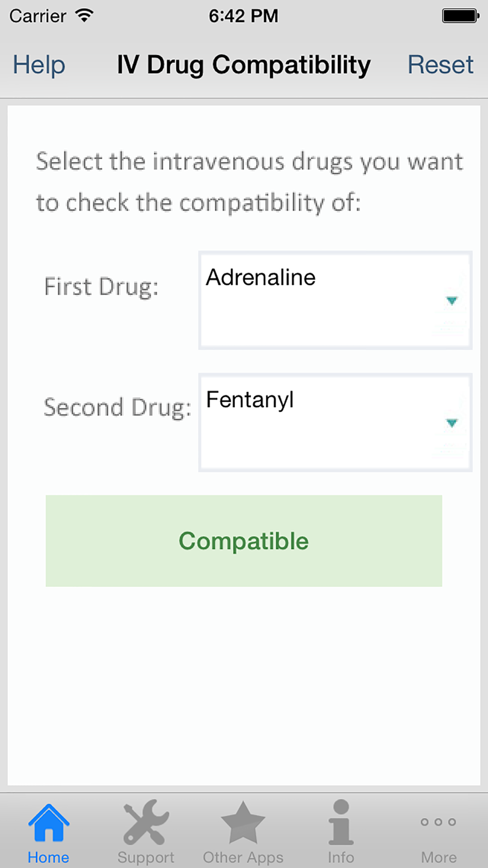488x868 pixels.
Task: Tap the Home house icon
Action: [x=48, y=823]
